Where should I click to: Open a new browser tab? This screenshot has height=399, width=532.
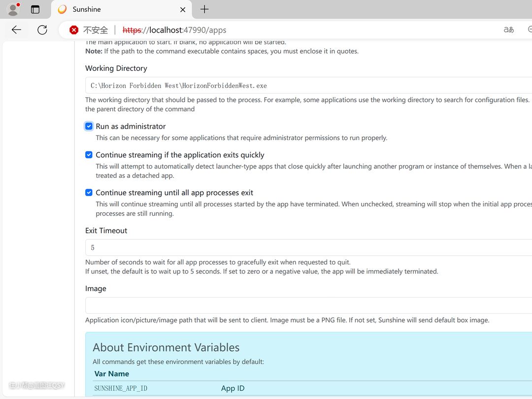(204, 9)
